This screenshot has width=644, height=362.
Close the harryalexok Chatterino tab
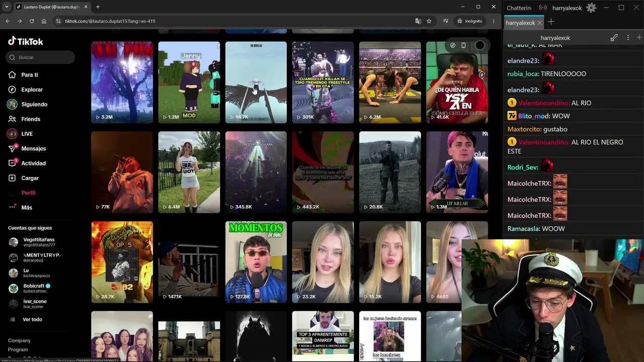(539, 23)
